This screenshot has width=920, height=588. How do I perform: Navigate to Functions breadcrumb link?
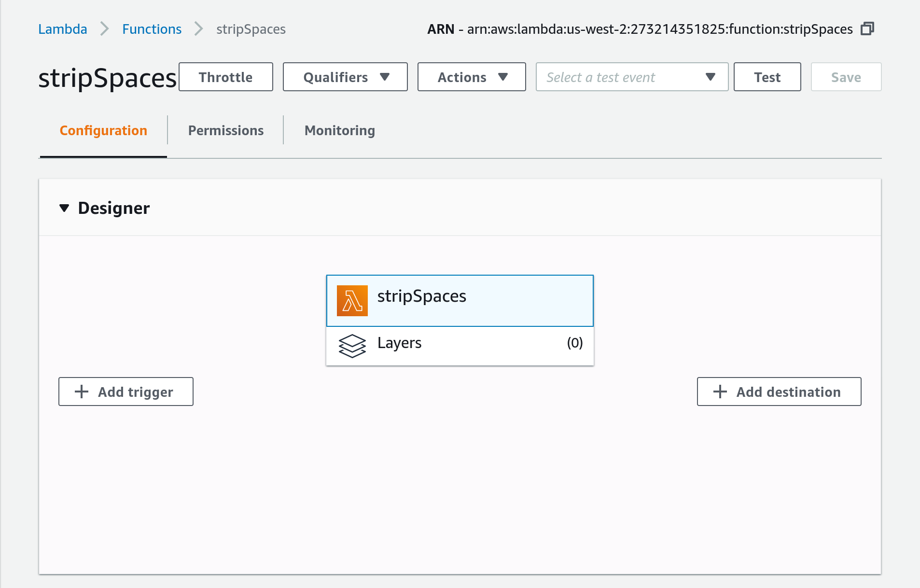[x=152, y=29]
